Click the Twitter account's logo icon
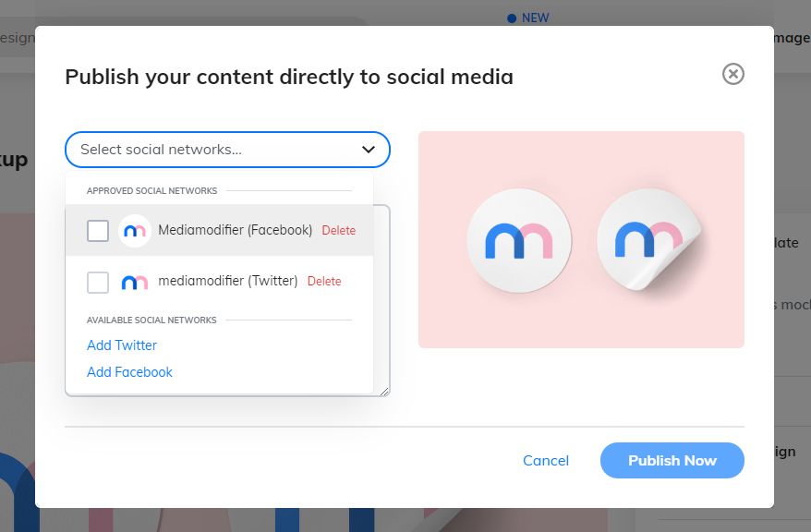 (x=135, y=282)
